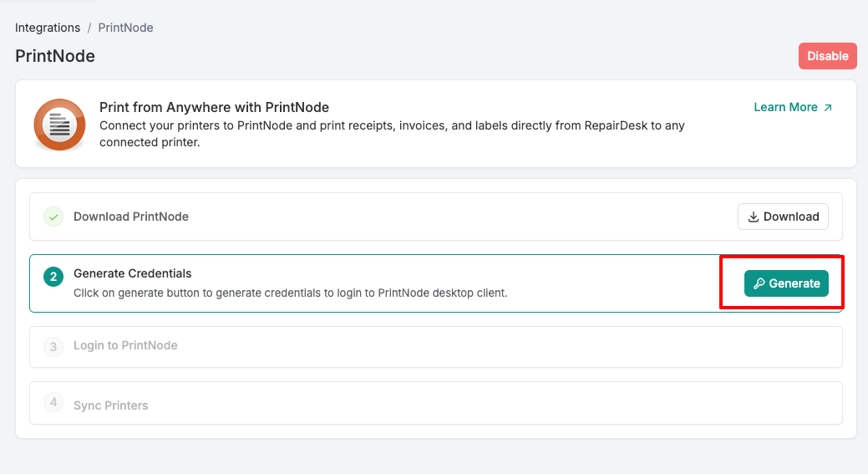The width and height of the screenshot is (868, 474).
Task: Select the step 4 number badge
Action: 53,403
